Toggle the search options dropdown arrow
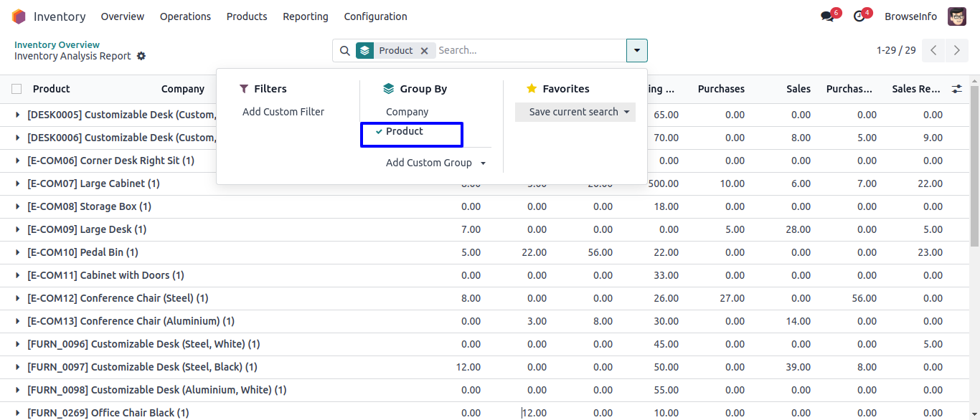980x420 pixels. pyautogui.click(x=636, y=50)
